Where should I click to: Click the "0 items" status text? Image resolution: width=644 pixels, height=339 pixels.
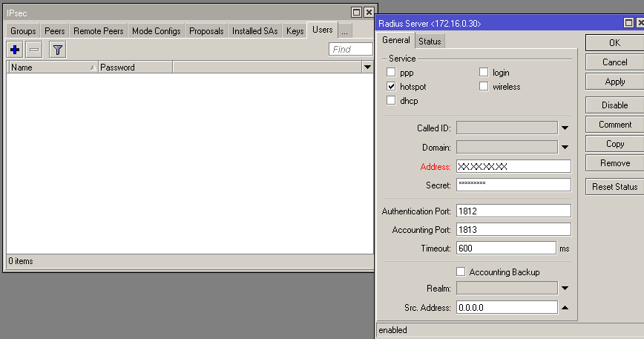coord(21,261)
